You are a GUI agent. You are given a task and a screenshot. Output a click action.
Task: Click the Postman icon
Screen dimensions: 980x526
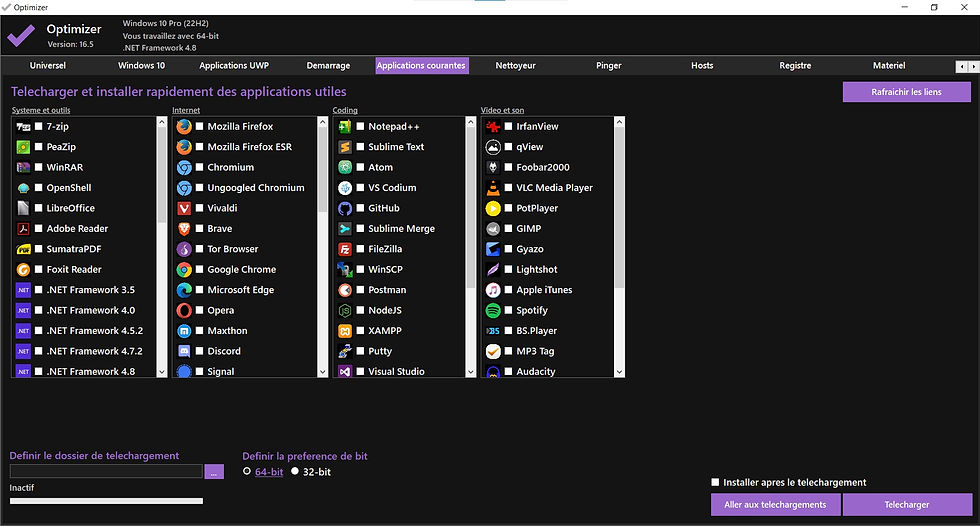pyautogui.click(x=345, y=290)
